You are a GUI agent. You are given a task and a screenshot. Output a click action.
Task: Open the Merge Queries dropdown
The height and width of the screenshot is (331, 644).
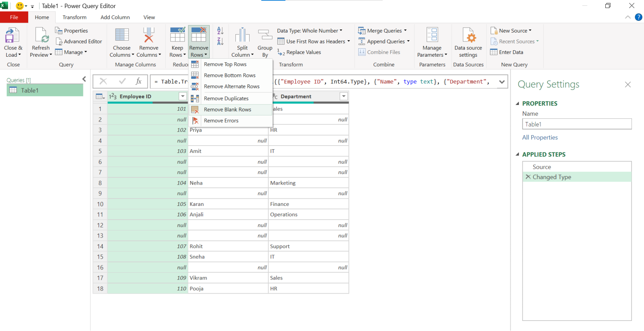(382, 31)
